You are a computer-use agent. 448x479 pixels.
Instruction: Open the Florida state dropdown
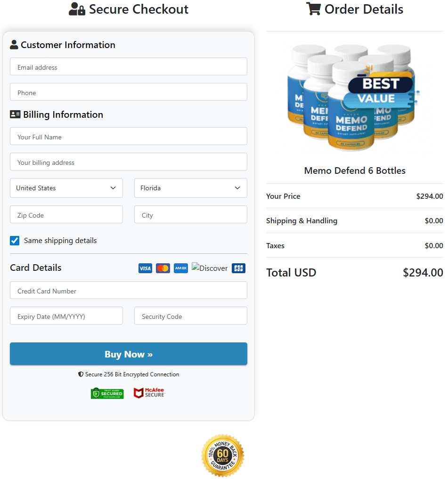(x=190, y=188)
